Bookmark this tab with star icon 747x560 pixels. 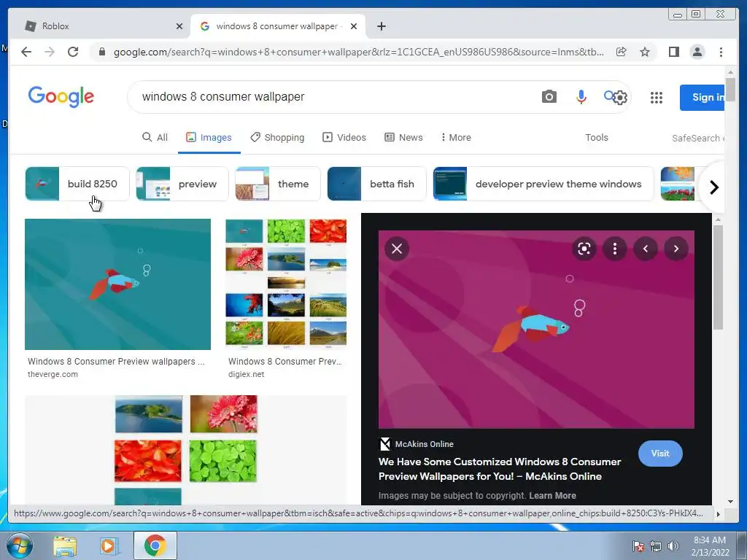pos(645,52)
